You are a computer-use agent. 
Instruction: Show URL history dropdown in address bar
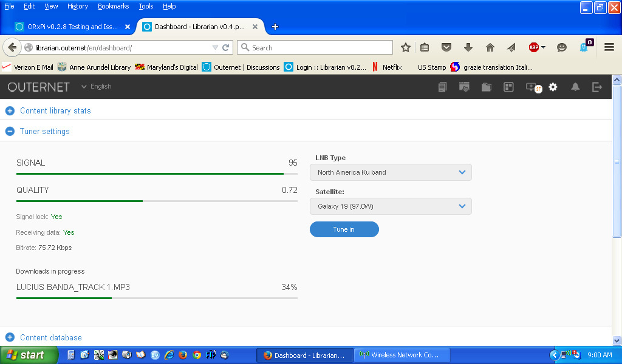coord(216,47)
